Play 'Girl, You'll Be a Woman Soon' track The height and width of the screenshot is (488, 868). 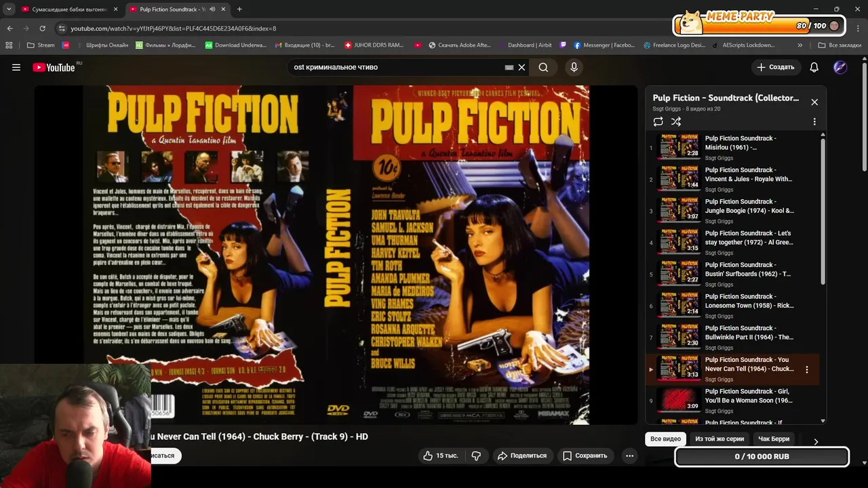[732, 401]
